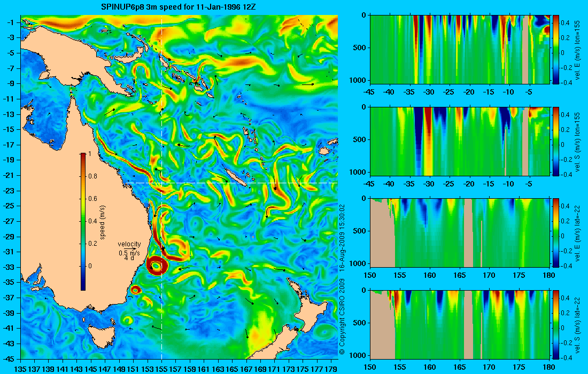Viewport: 588px width, 374px height.
Task: Click the plot title "SPINUP6p8 3m speed for 11-Jan-1996 12Z"
Action: tap(179, 7)
